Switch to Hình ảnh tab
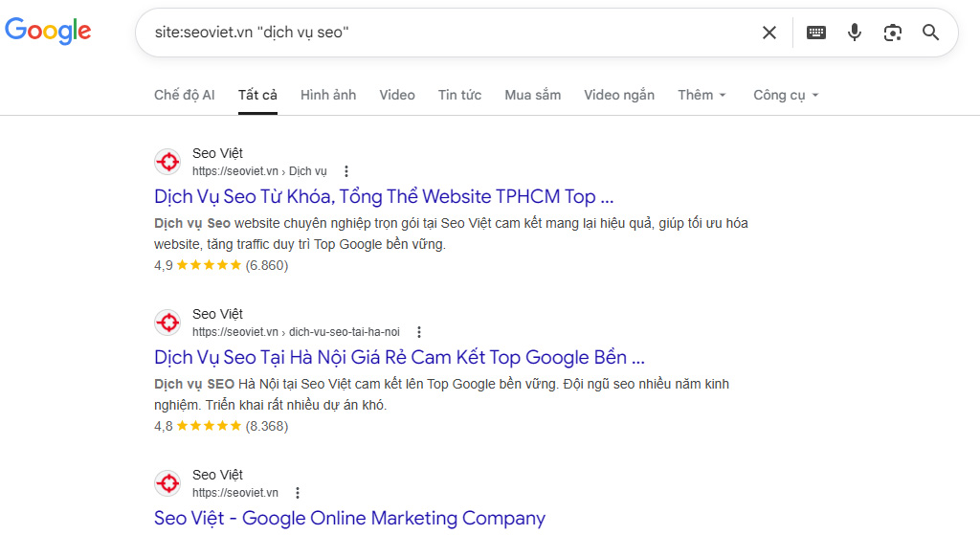Viewport: 980px width, 535px height. [x=328, y=95]
